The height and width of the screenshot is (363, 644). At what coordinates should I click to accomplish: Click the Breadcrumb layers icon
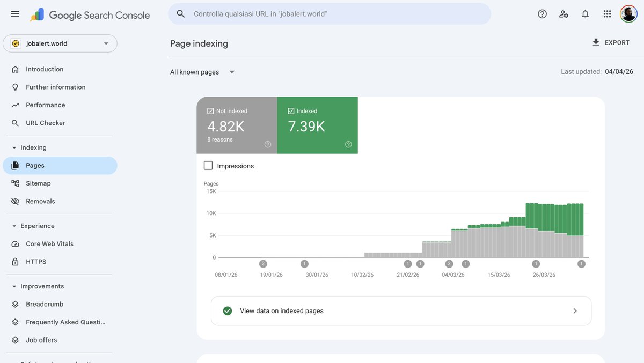coord(15,304)
